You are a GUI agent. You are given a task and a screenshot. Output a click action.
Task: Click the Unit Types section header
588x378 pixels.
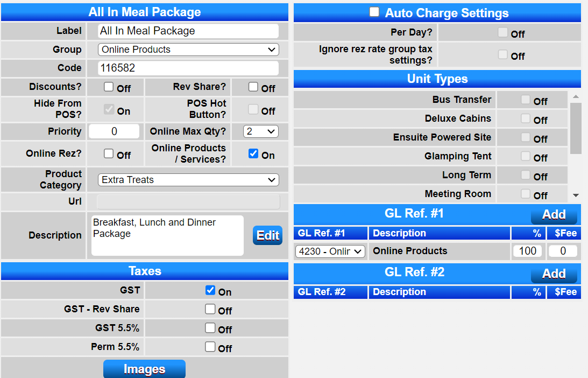(437, 79)
